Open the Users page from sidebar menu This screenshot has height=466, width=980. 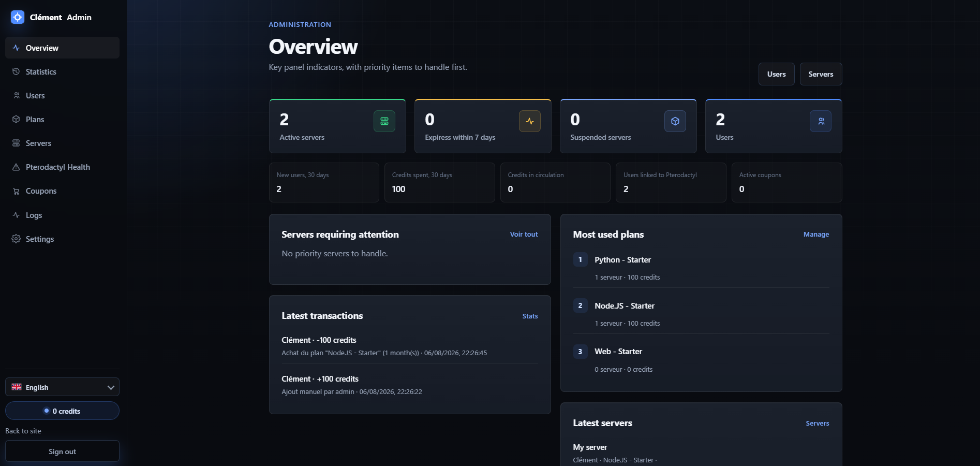[62, 95]
